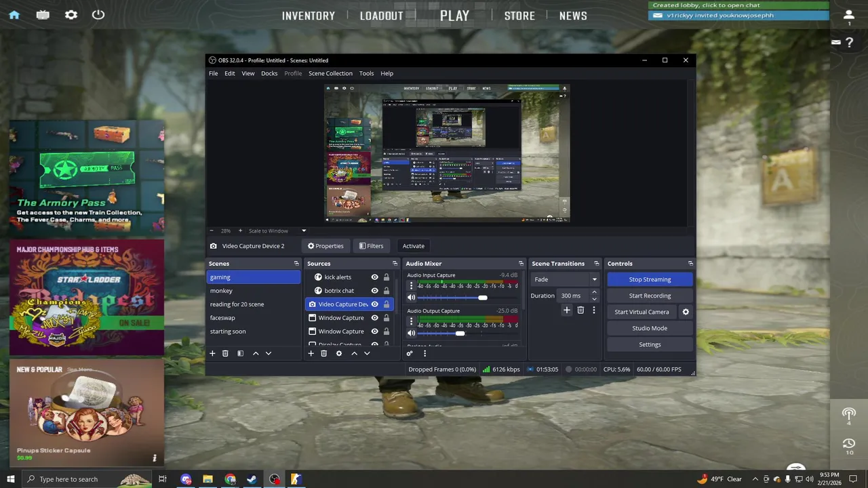Screen dimensions: 868x488
Task: Toggle lock on Video Capture Device source
Action: coord(387,304)
